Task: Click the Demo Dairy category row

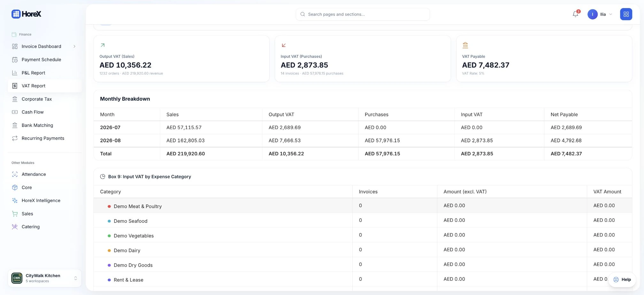Action: pyautogui.click(x=363, y=250)
